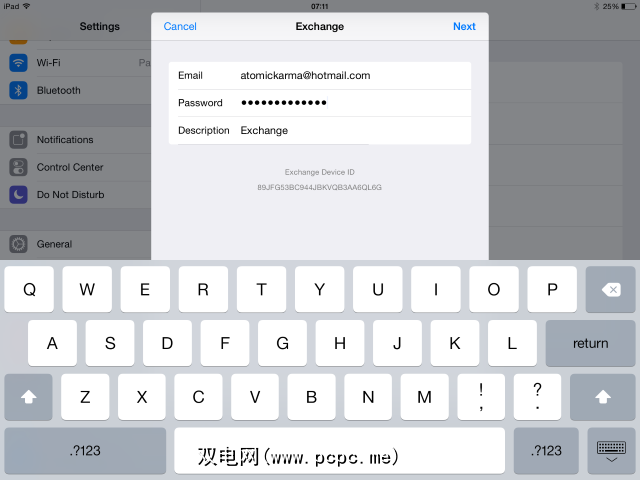Tap the X key
Image resolution: width=640 pixels, height=480 pixels.
pos(142,397)
